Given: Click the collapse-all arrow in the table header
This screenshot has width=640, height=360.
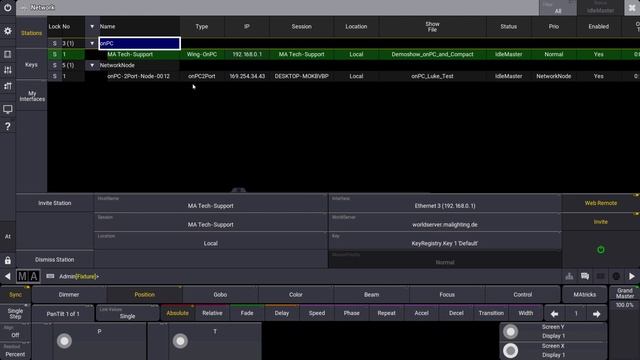Looking at the screenshot, I should click(92, 27).
